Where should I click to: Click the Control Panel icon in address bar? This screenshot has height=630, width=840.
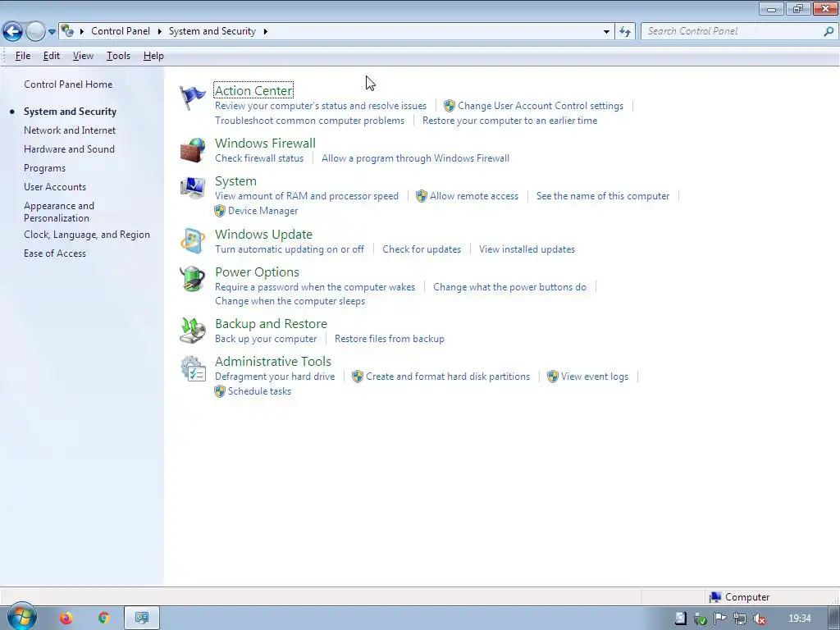[67, 31]
